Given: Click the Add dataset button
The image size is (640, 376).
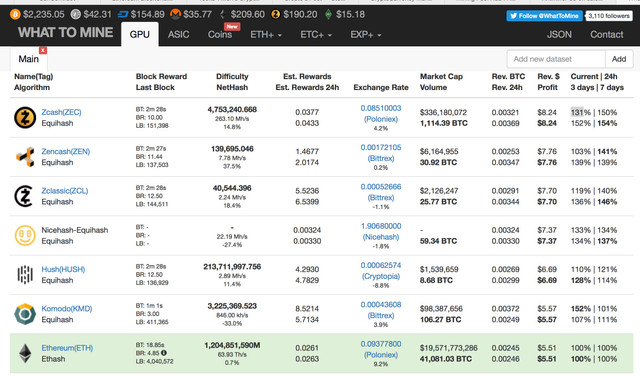Looking at the screenshot, I should tap(619, 59).
